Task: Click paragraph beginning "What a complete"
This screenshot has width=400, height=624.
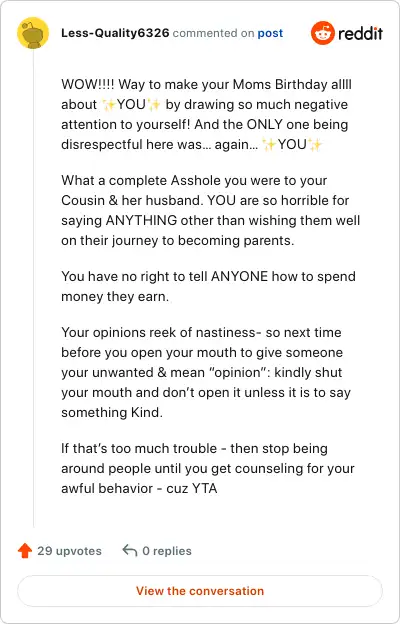Action: pos(210,211)
